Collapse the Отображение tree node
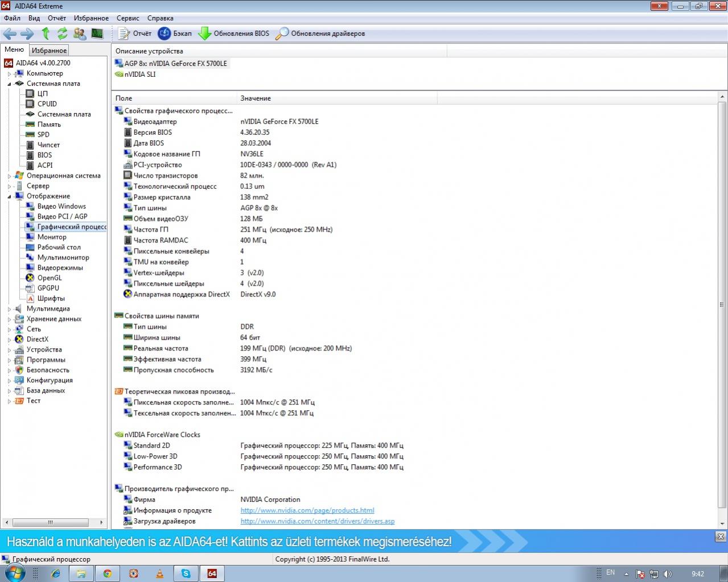The image size is (728, 582). 9,196
